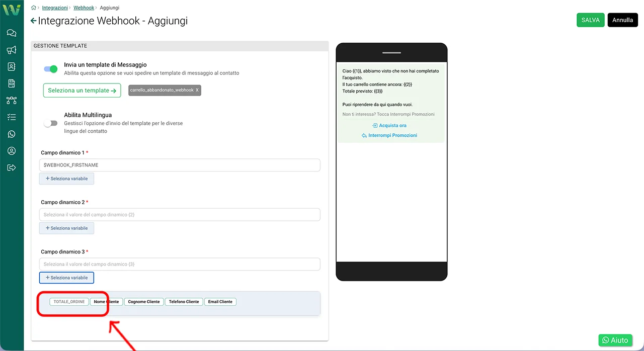The height and width of the screenshot is (351, 644).
Task: Remove the carrello_abbandonato_webhook template chip
Action: [x=197, y=90]
